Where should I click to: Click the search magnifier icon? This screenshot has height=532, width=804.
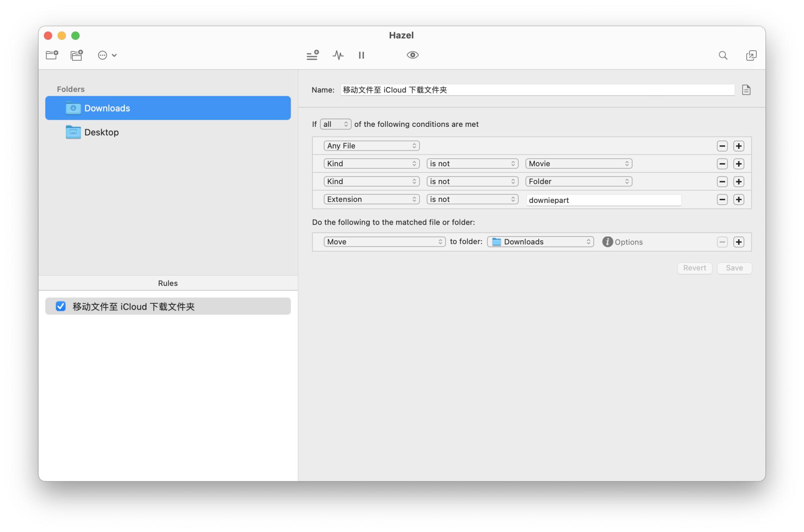pos(723,55)
